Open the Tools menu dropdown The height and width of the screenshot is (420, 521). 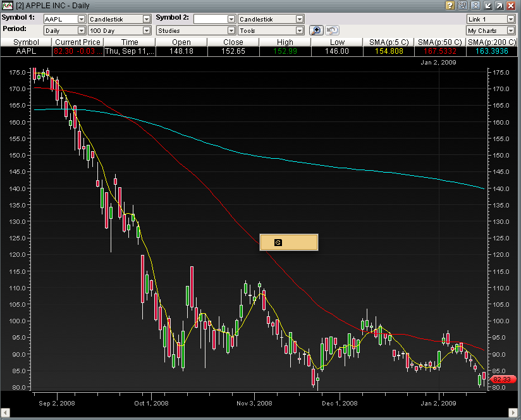click(300, 30)
